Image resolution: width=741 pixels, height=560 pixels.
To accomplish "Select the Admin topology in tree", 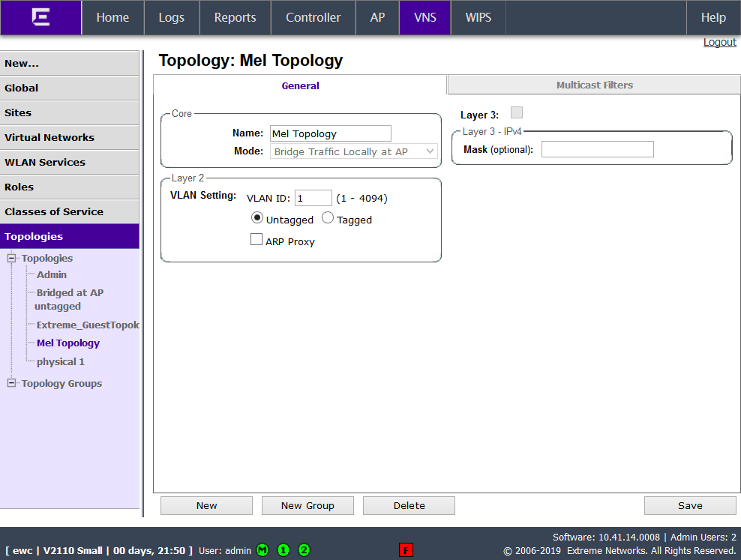I will click(x=52, y=274).
